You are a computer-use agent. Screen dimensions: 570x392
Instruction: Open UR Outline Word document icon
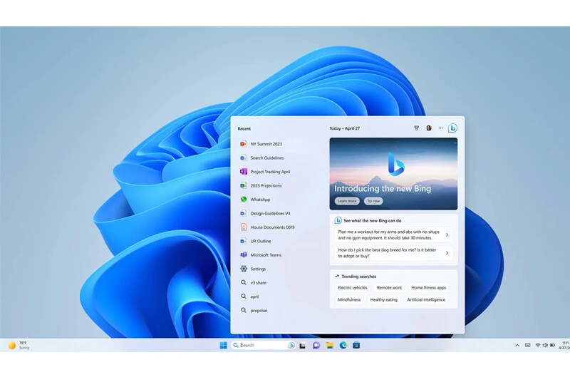coord(244,241)
